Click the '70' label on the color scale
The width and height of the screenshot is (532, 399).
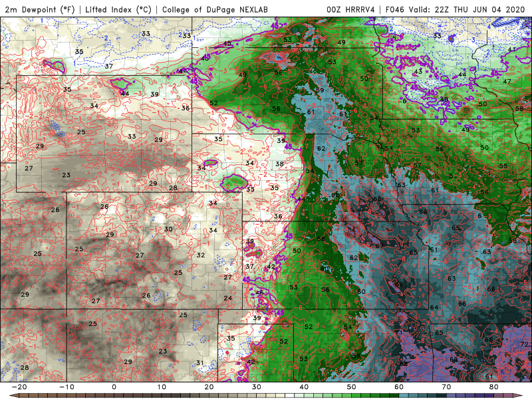pyautogui.click(x=446, y=387)
